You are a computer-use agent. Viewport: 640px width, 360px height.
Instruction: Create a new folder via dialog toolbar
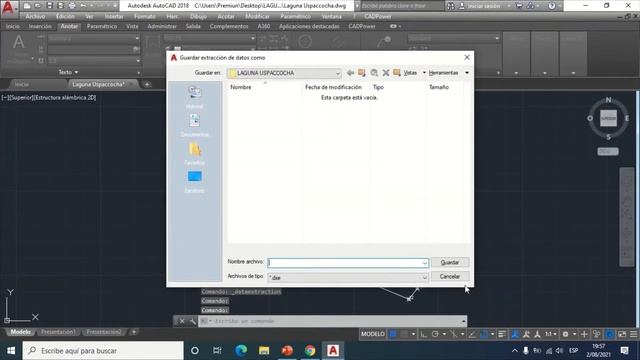pyautogui.click(x=397, y=73)
